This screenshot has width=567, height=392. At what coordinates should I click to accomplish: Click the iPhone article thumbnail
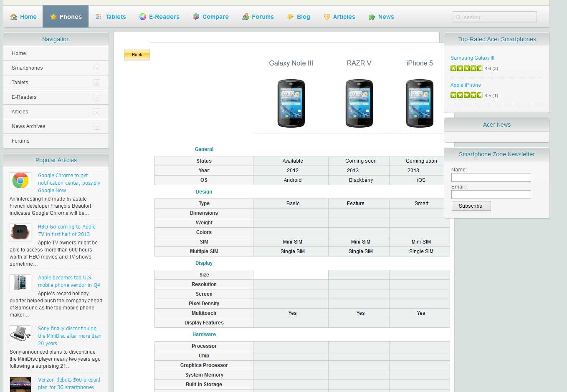pos(20,283)
